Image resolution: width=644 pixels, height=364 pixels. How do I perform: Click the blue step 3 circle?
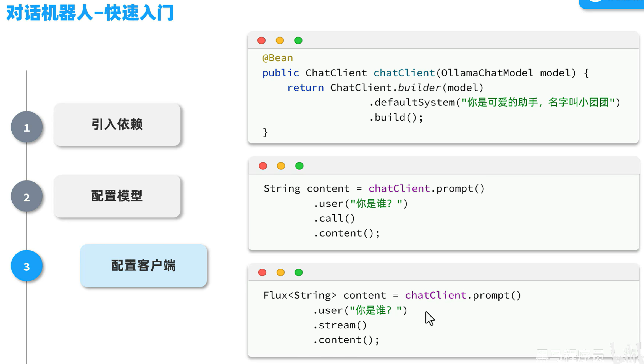point(27,266)
